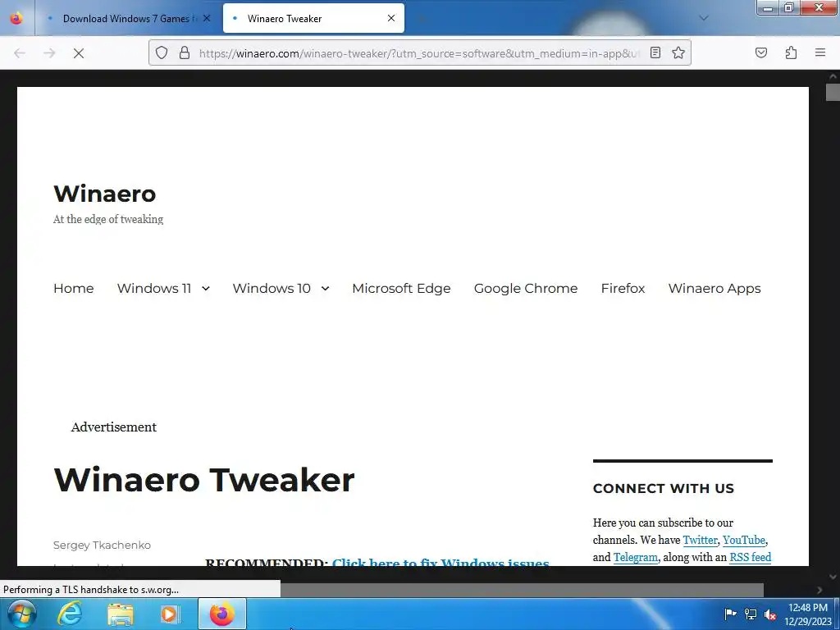
Task: Click the horizontal scrollbar right arrow
Action: pos(819,590)
